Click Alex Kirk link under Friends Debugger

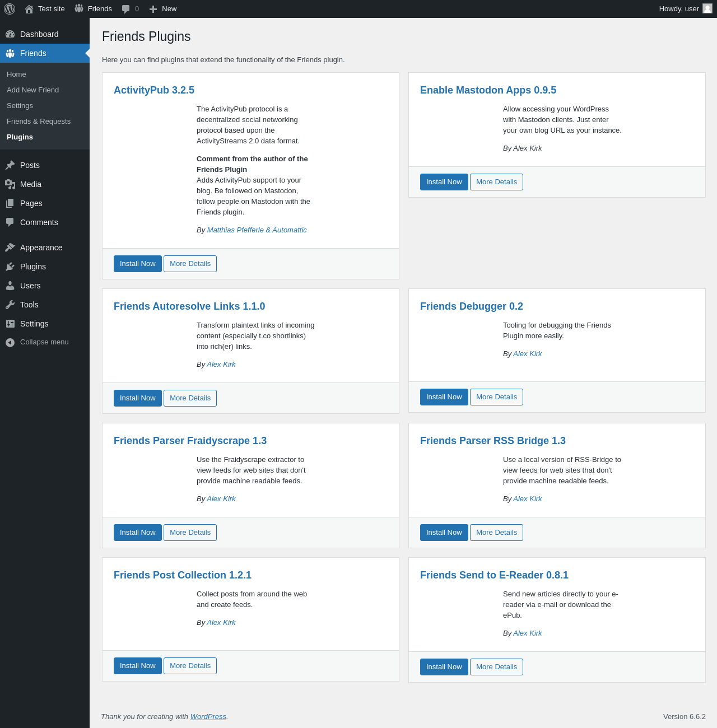tap(528, 354)
